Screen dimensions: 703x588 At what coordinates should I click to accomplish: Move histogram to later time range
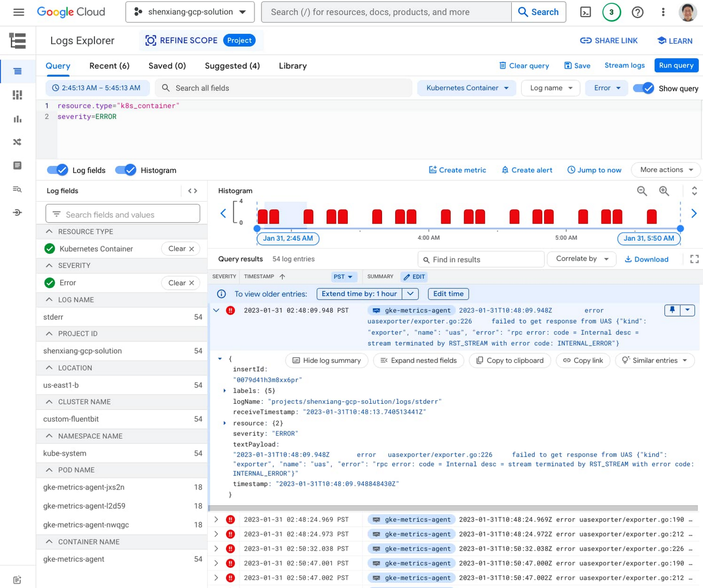(694, 213)
